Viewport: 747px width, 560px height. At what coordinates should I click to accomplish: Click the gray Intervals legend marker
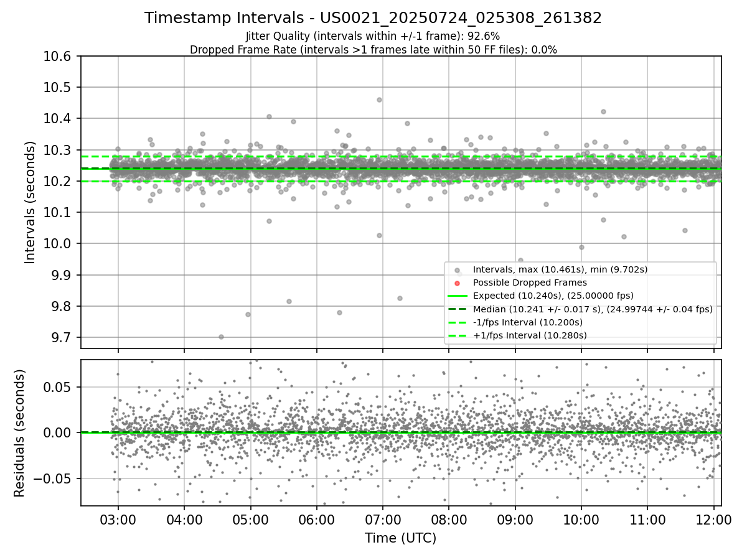click(x=458, y=270)
